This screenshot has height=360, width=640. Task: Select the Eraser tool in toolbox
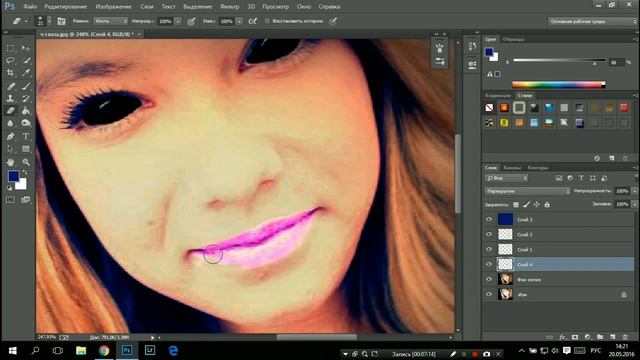(x=11, y=111)
